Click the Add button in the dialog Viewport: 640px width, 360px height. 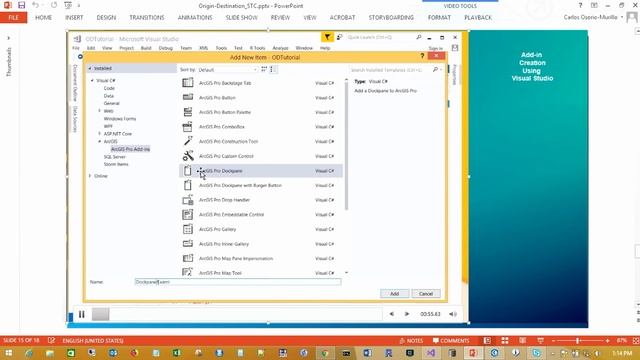click(x=394, y=293)
